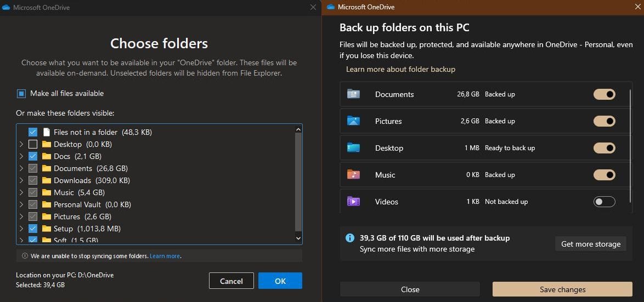Image resolution: width=644 pixels, height=302 pixels.
Task: Expand the Docs folder in tree
Action: click(x=21, y=156)
